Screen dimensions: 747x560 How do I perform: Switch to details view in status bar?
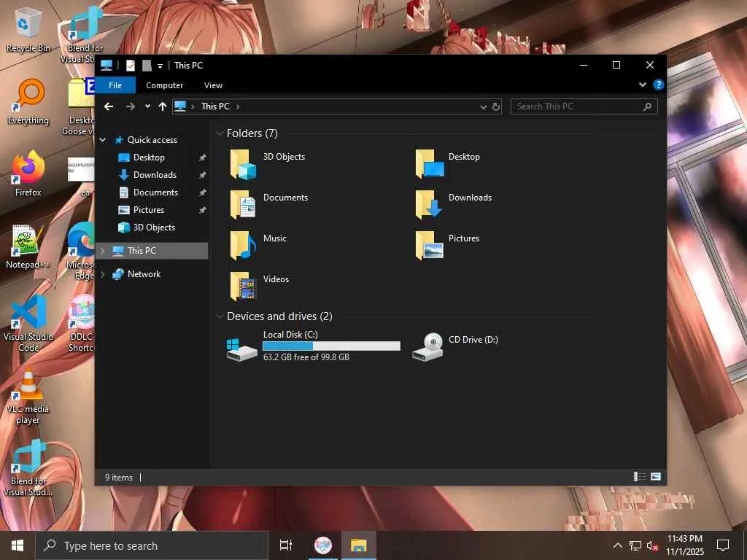639,477
